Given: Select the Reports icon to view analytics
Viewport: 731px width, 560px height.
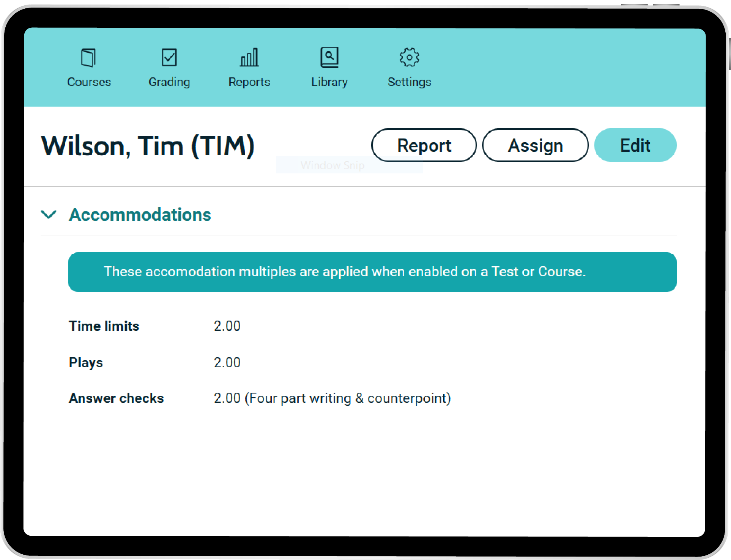Looking at the screenshot, I should 249,57.
